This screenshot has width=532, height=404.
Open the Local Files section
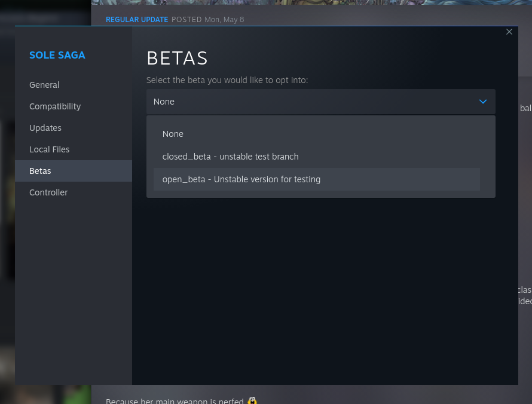50,149
